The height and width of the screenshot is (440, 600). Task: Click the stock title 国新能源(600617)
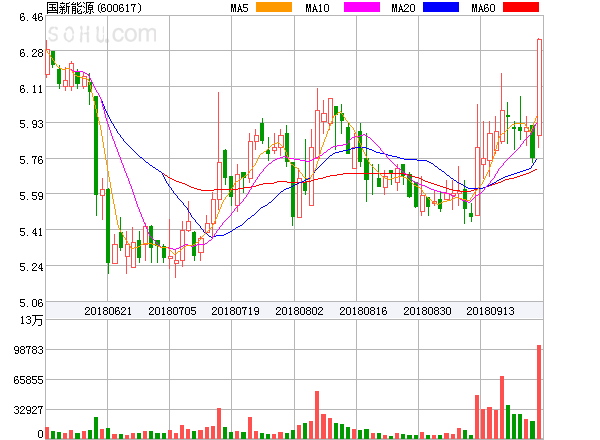coord(93,8)
